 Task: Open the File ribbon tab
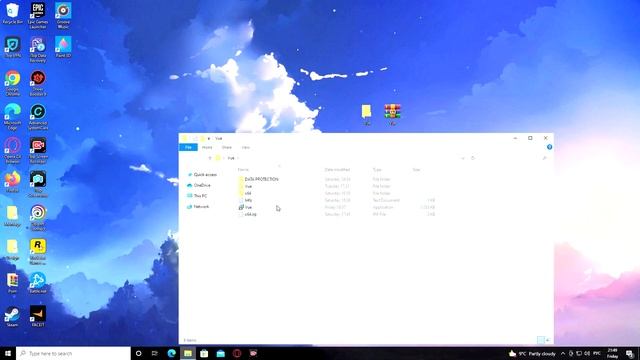(x=188, y=147)
